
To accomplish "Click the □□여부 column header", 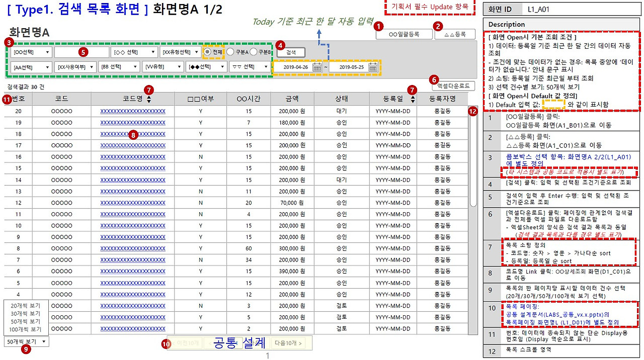I will click(x=200, y=99).
